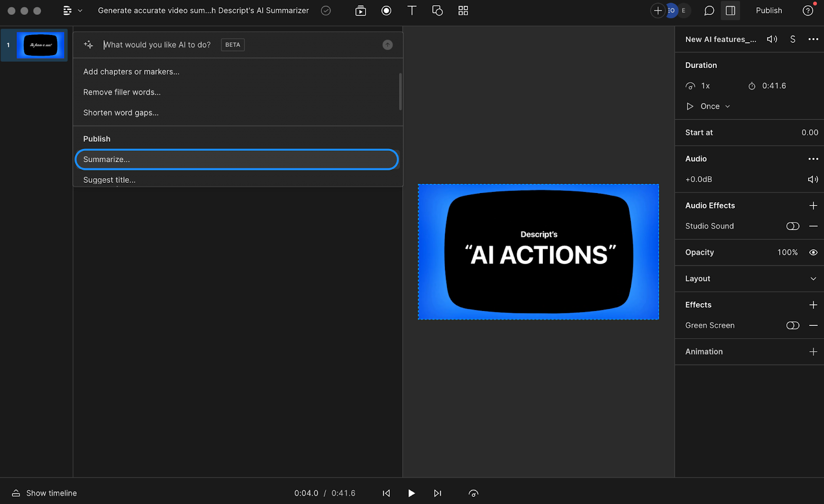This screenshot has height=504, width=824.
Task: Open the templates grid icon
Action: (x=463, y=11)
